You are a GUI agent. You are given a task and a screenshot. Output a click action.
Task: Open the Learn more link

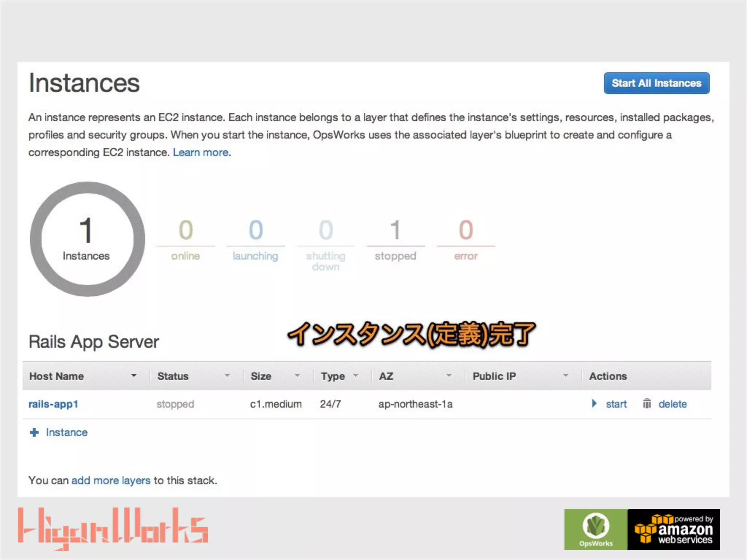[201, 152]
